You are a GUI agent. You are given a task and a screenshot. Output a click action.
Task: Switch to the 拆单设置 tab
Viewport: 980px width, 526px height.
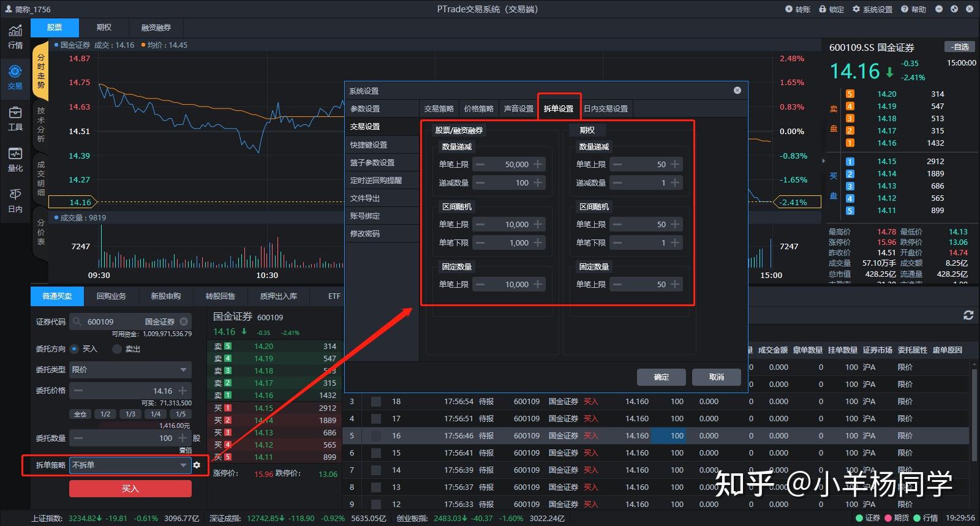tap(559, 108)
